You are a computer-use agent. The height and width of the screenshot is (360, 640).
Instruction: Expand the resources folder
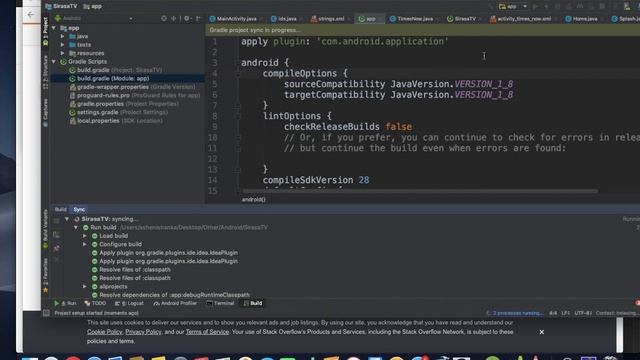pyautogui.click(x=62, y=53)
